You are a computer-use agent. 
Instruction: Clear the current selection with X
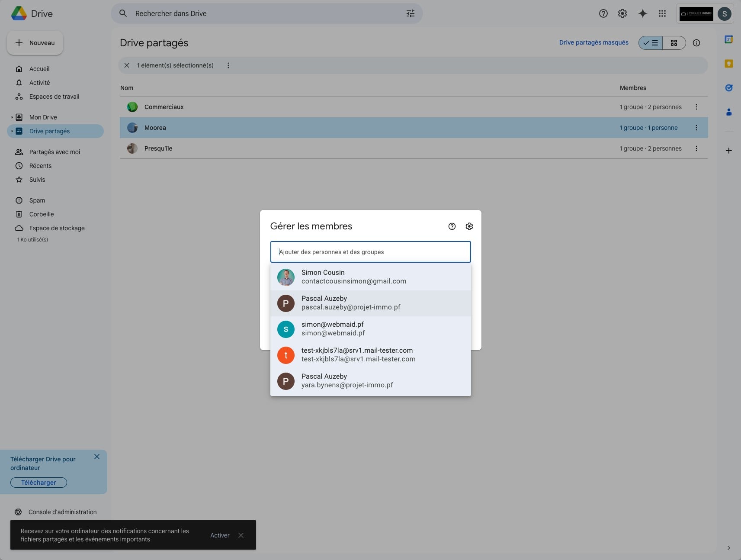coord(127,65)
